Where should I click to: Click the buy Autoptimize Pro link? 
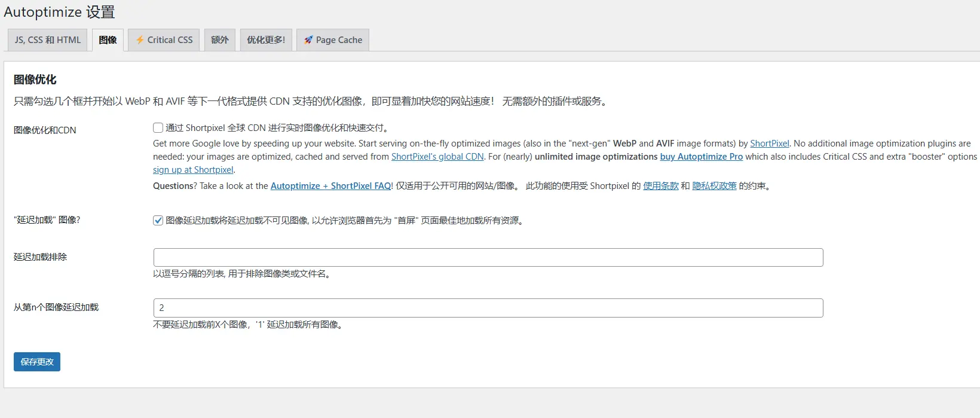pos(702,157)
